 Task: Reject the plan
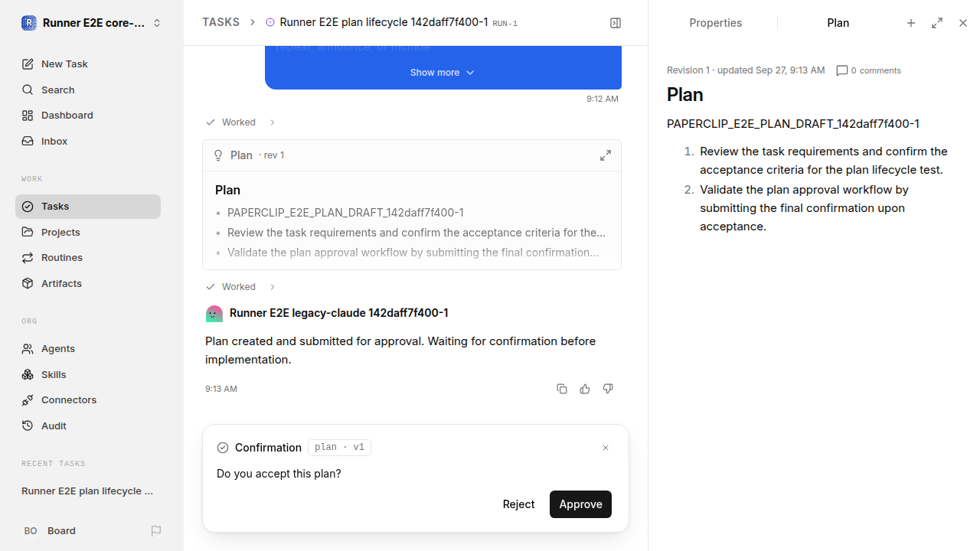tap(518, 504)
